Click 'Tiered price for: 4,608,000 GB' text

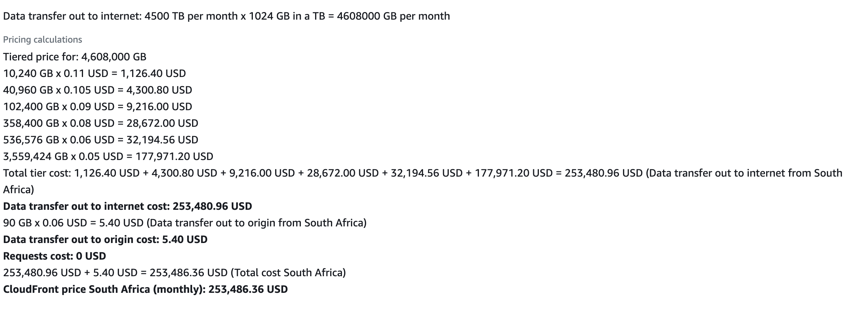[75, 57]
